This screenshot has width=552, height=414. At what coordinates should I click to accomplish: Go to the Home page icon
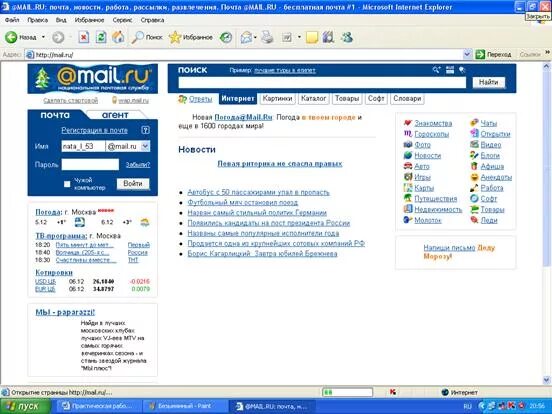118,37
